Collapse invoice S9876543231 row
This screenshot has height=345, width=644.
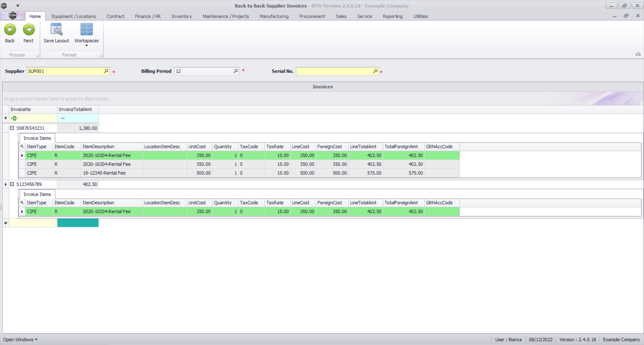pyautogui.click(x=12, y=128)
